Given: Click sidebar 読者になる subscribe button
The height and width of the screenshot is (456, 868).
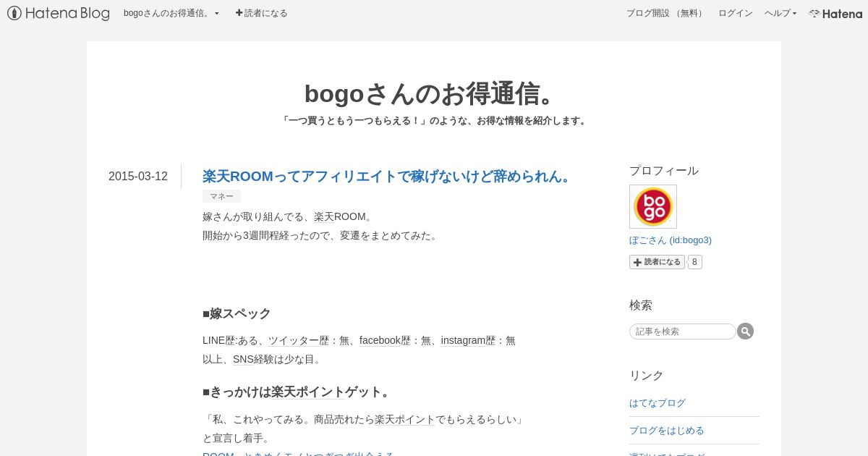Looking at the screenshot, I should tap(657, 262).
